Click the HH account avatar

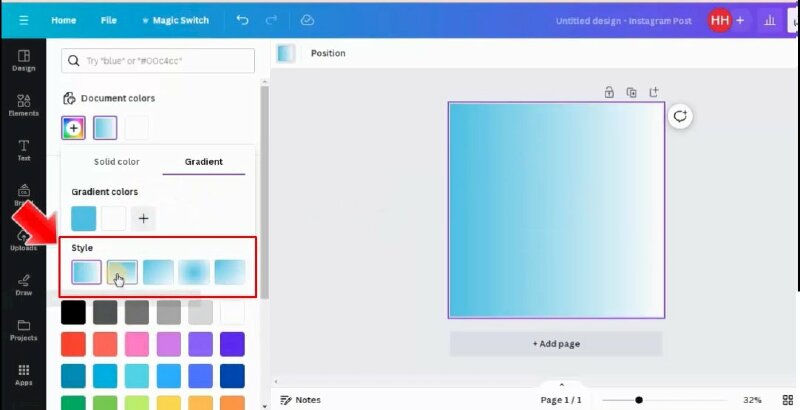coord(719,20)
